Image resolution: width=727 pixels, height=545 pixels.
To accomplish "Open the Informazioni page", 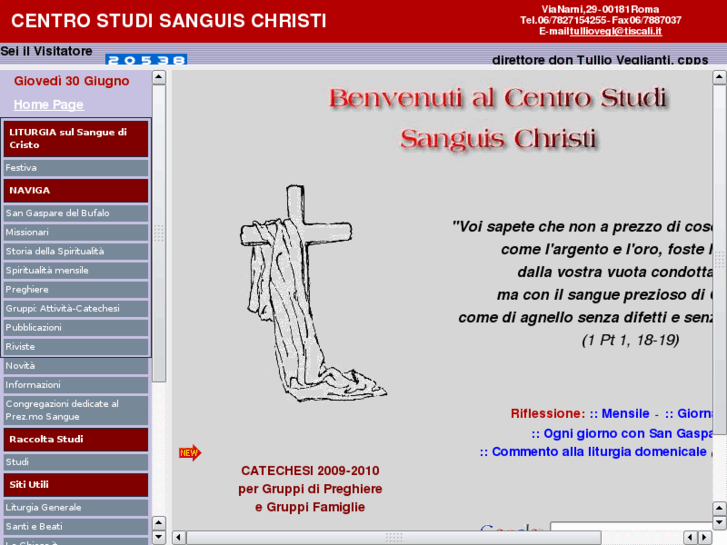I will [x=76, y=385].
